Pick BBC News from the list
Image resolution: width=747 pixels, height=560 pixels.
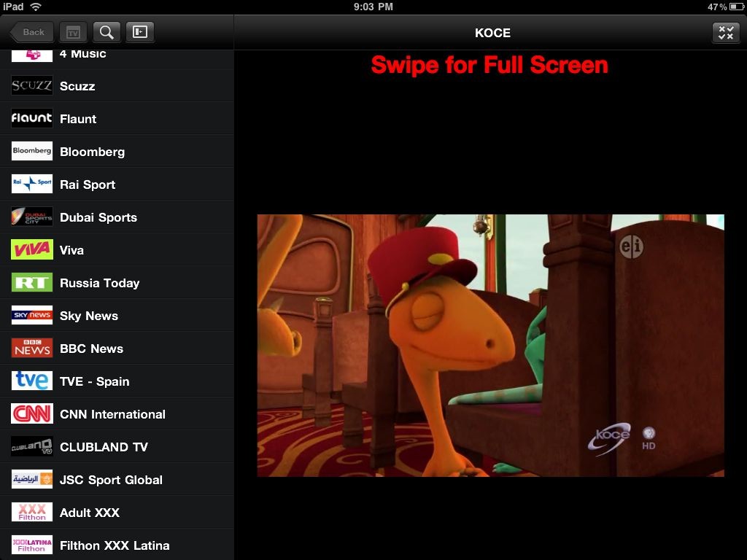[x=91, y=349]
